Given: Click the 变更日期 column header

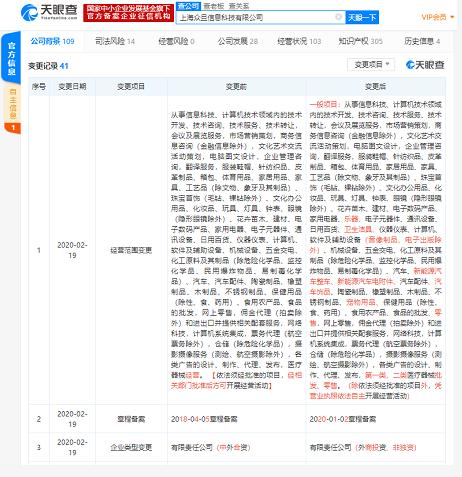Looking at the screenshot, I should (72, 87).
